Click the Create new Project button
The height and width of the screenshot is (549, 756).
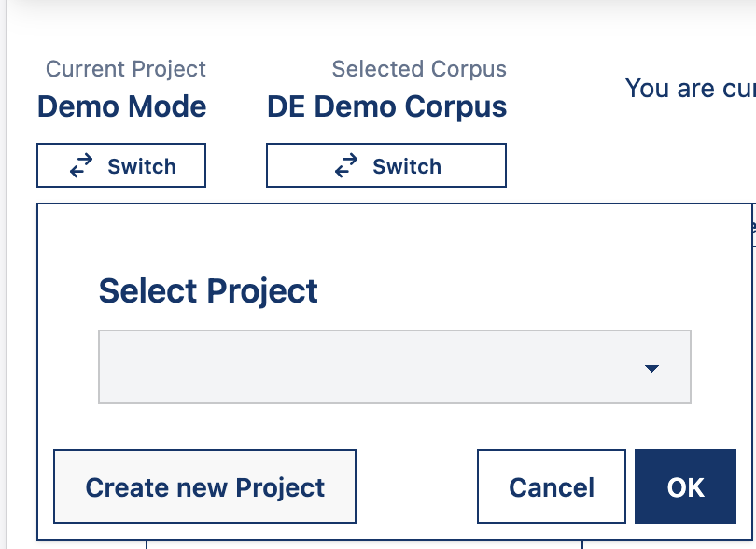(204, 486)
